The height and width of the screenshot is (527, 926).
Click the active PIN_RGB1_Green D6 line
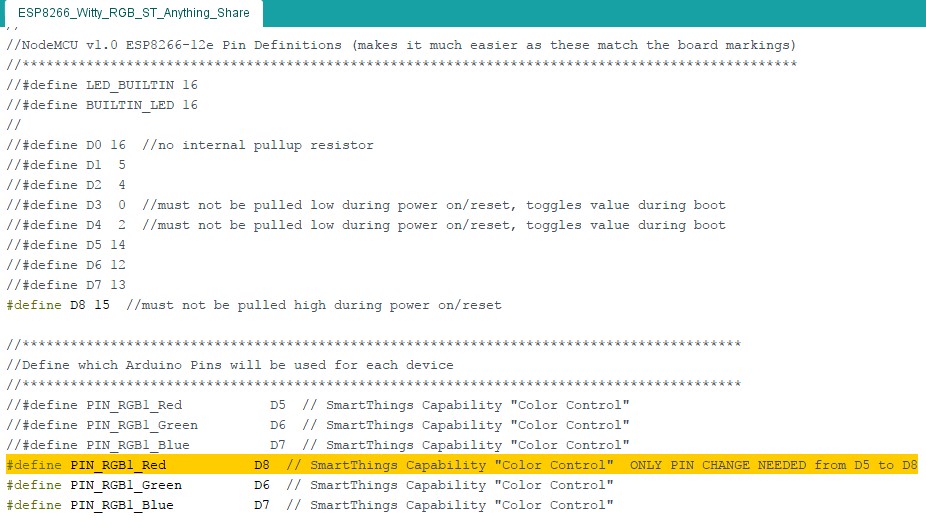tap(310, 485)
